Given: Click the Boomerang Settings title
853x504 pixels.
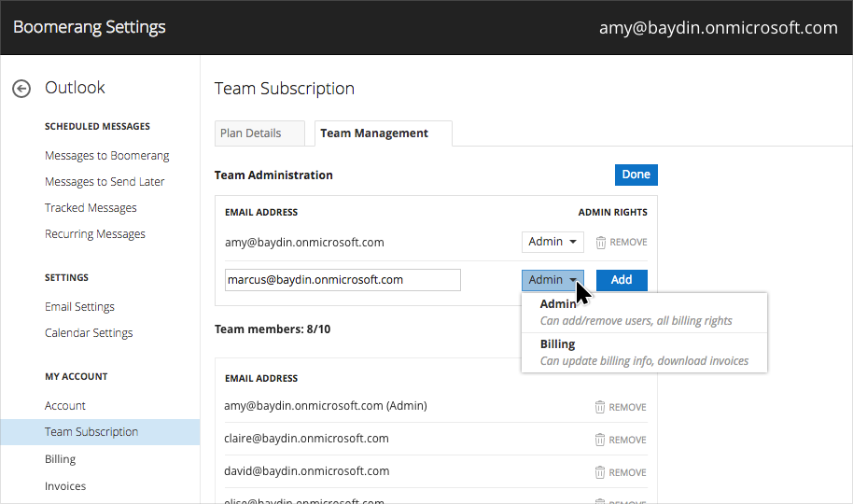Looking at the screenshot, I should coord(90,27).
